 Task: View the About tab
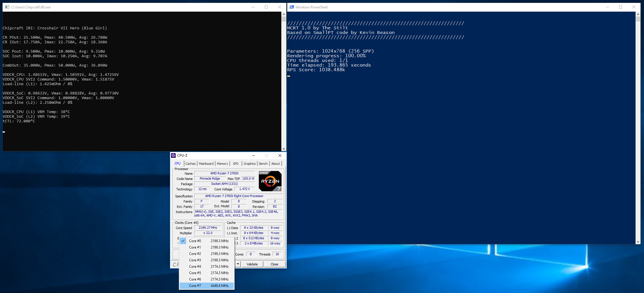pyautogui.click(x=276, y=164)
